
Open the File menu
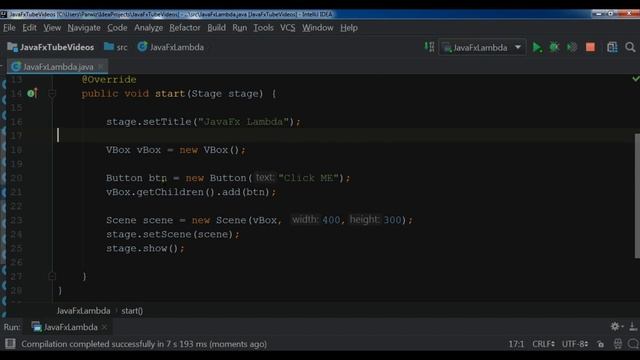coord(9,28)
